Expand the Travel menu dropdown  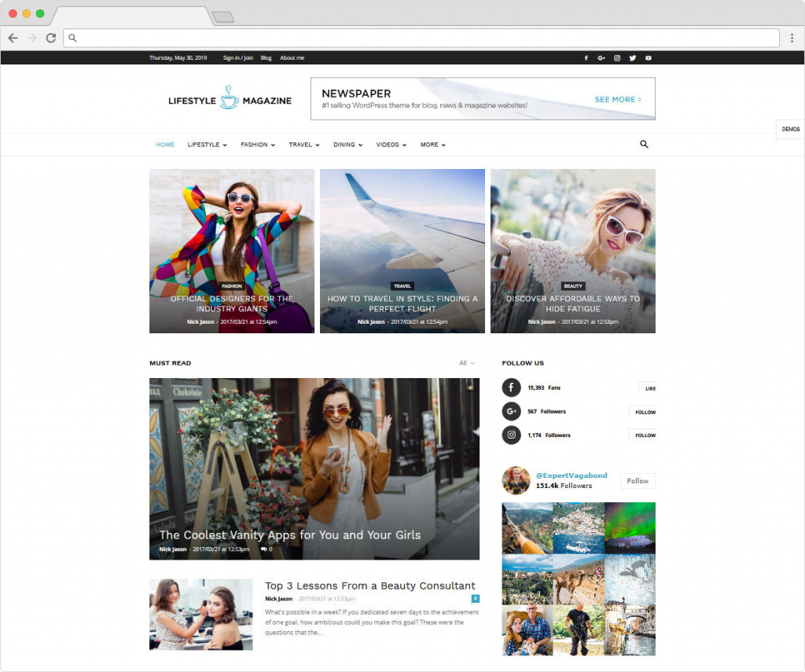[303, 145]
